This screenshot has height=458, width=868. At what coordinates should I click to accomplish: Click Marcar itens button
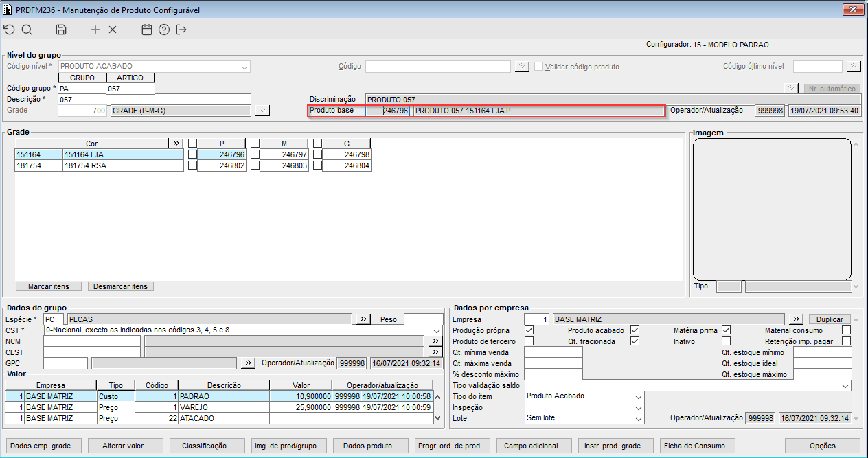49,286
